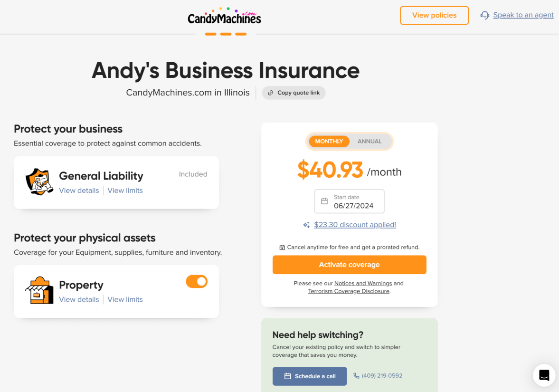Click the headset agent icon
The image size is (559, 392).
point(484,15)
